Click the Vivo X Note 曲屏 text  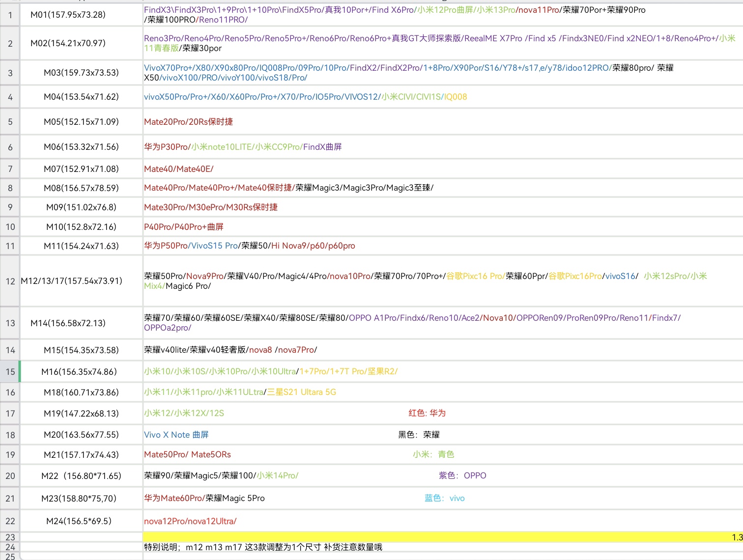point(176,435)
